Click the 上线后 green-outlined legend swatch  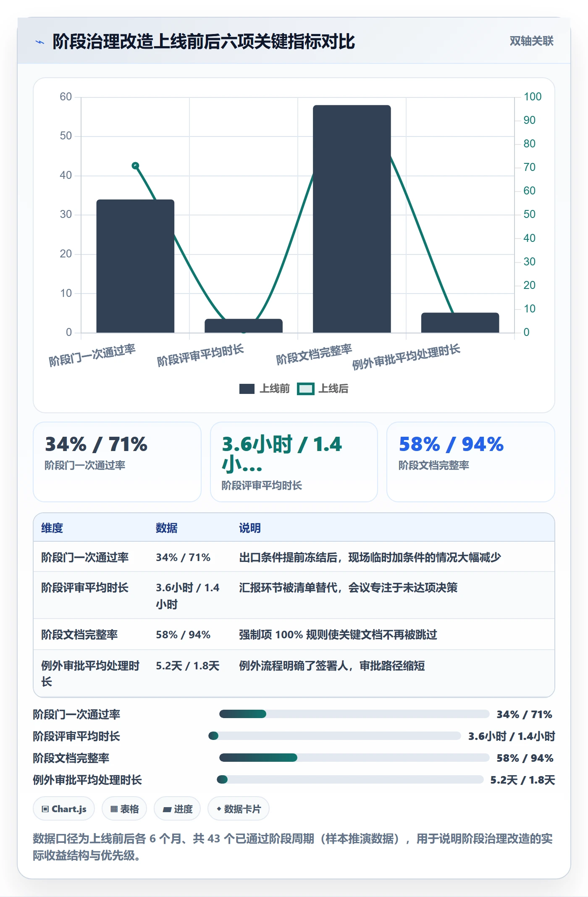pos(305,389)
